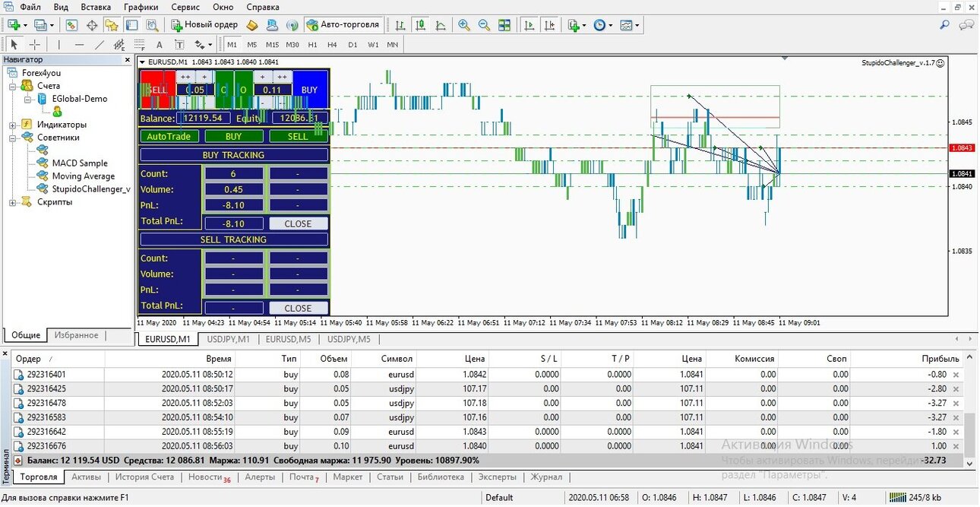
Task: Switch to the M15 timeframe
Action: (x=272, y=45)
